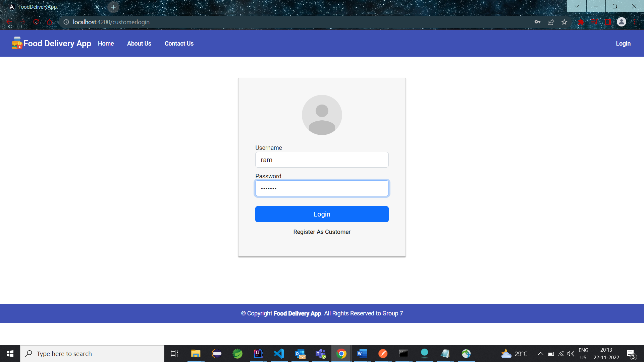Click the browser reload page icon
Viewport: 644px width, 362px height.
(36, 22)
